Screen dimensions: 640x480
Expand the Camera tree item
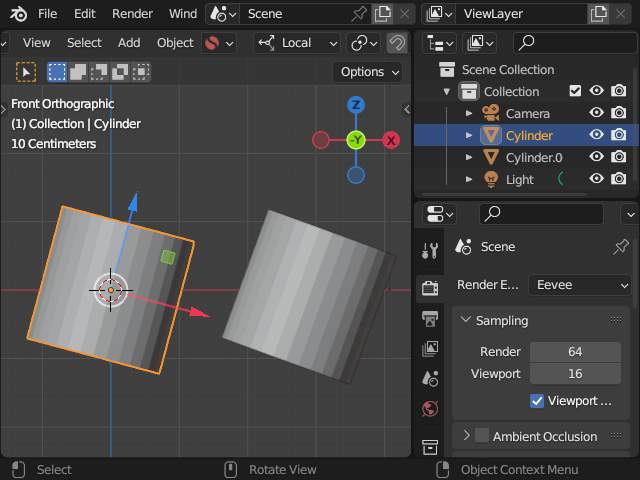click(469, 113)
